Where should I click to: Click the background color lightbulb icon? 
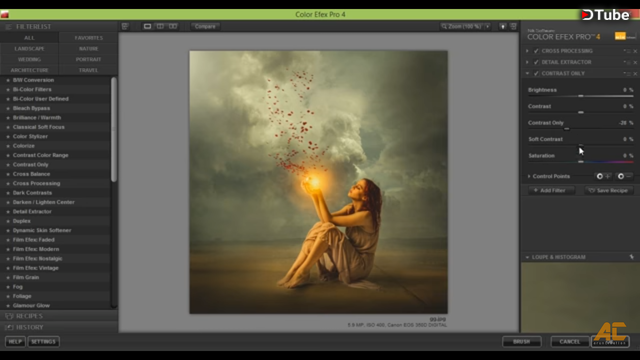click(x=503, y=27)
